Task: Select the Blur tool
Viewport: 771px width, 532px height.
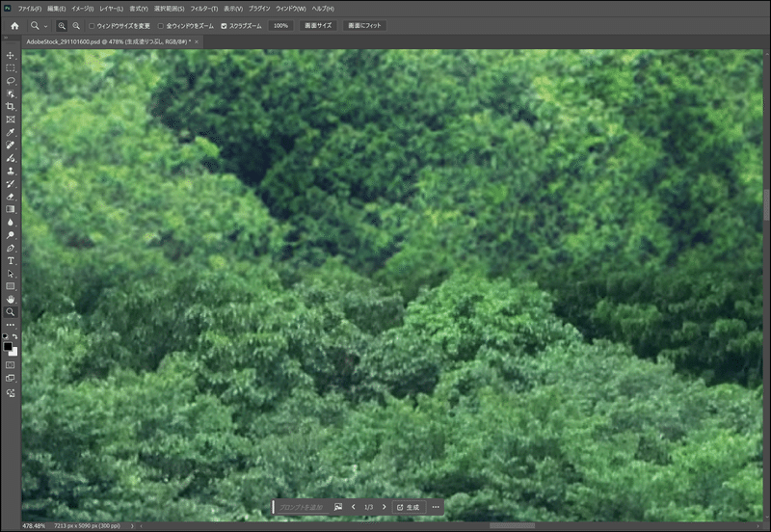Action: (11, 222)
